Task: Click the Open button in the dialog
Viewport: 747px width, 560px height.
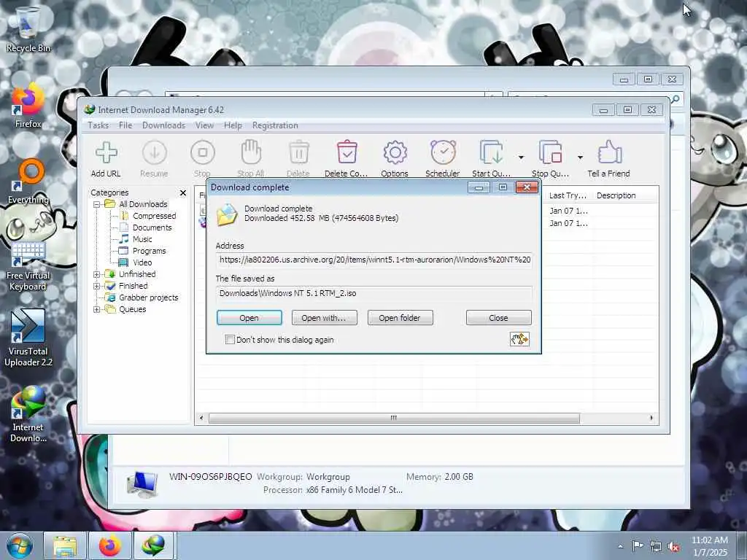Action: point(249,318)
